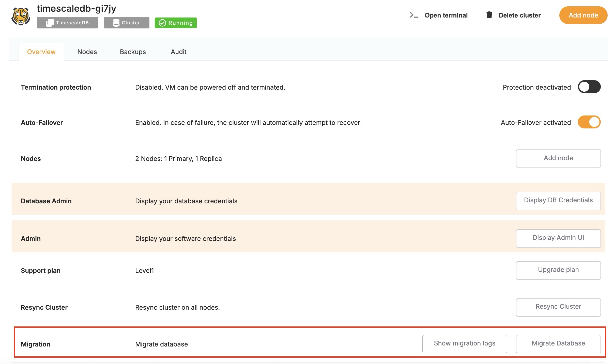The height and width of the screenshot is (364, 614).
Task: Open the Backups tab
Action: (133, 52)
